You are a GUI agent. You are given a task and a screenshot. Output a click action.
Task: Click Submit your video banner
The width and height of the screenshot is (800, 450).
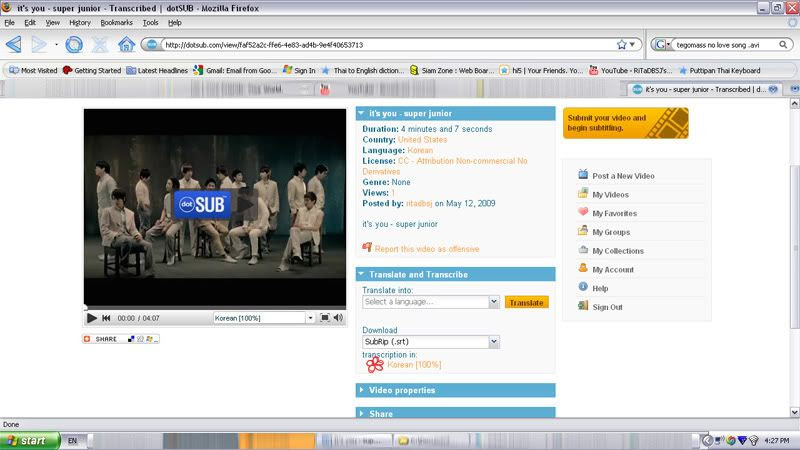click(626, 123)
